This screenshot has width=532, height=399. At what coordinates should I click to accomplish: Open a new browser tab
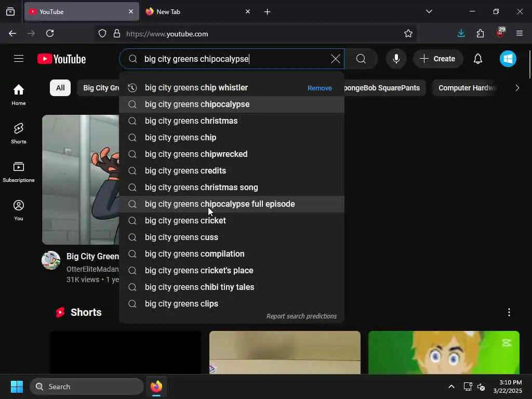[267, 12]
